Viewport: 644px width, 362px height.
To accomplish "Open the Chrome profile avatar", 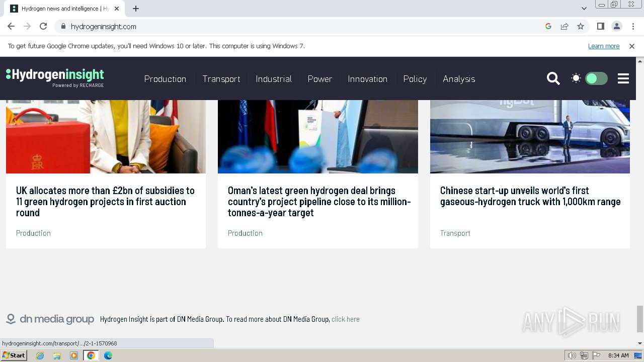I will pyautogui.click(x=616, y=26).
